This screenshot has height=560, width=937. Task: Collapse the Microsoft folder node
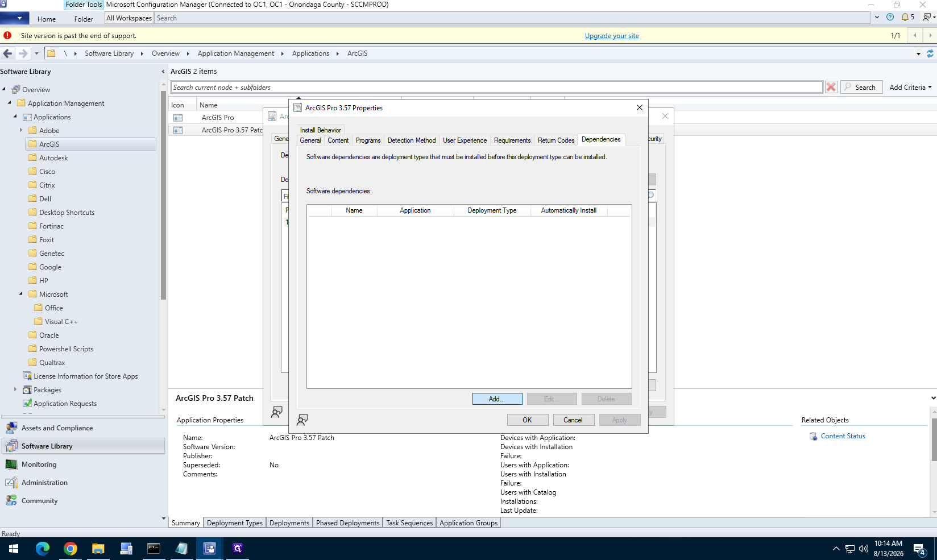click(x=21, y=294)
